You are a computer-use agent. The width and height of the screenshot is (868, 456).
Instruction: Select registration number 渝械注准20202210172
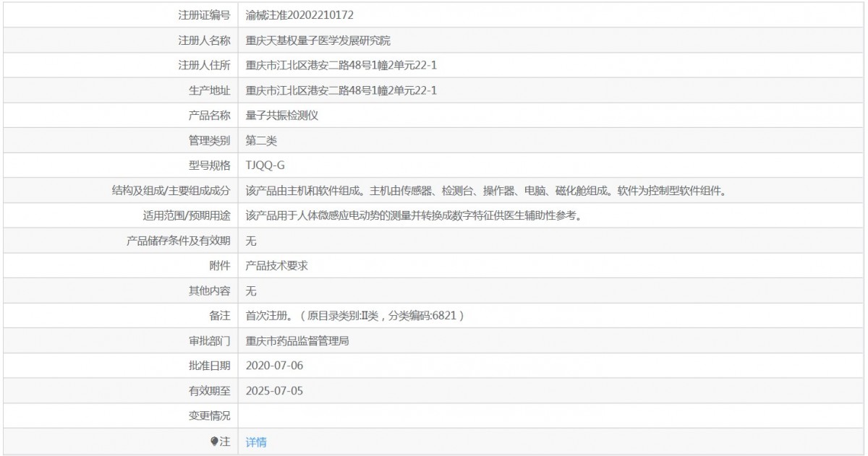pyautogui.click(x=299, y=14)
